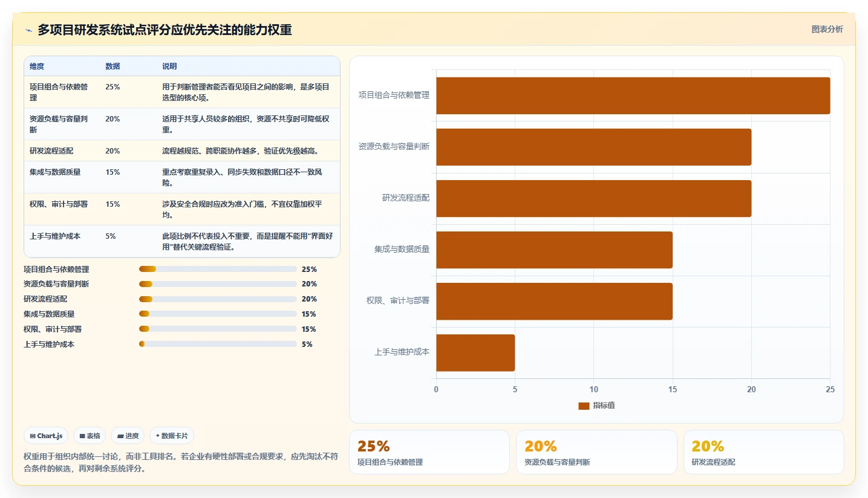Select the Chart.js tag chip
Image resolution: width=868 pixels, height=498 pixels.
46,436
